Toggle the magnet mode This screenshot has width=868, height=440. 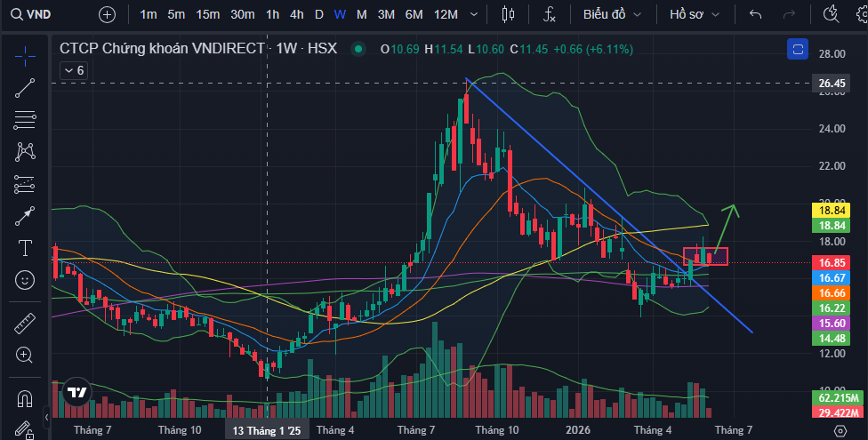pyautogui.click(x=25, y=398)
